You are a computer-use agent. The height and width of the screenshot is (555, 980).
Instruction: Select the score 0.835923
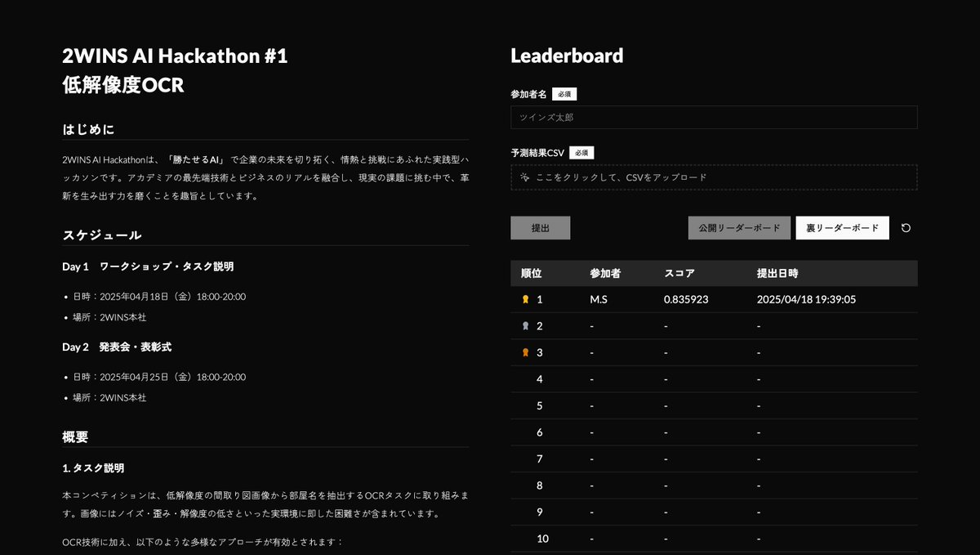pos(686,299)
